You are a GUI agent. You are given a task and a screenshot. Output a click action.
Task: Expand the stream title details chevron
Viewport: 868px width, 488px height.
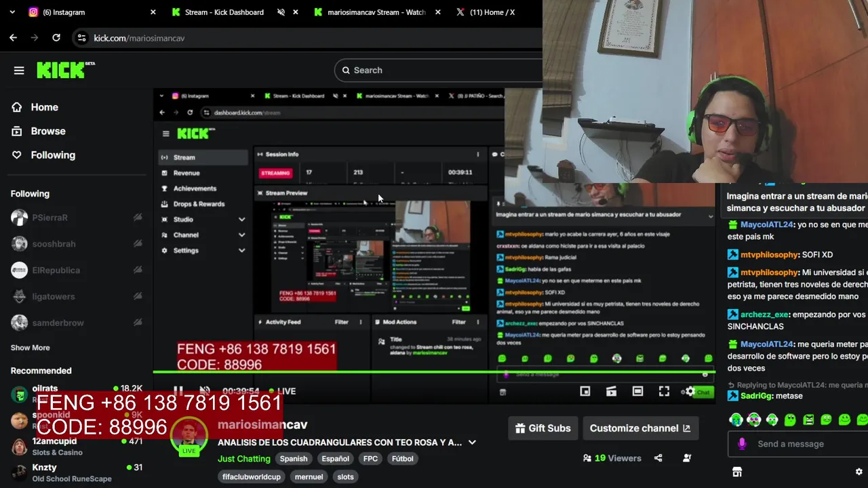tap(472, 443)
